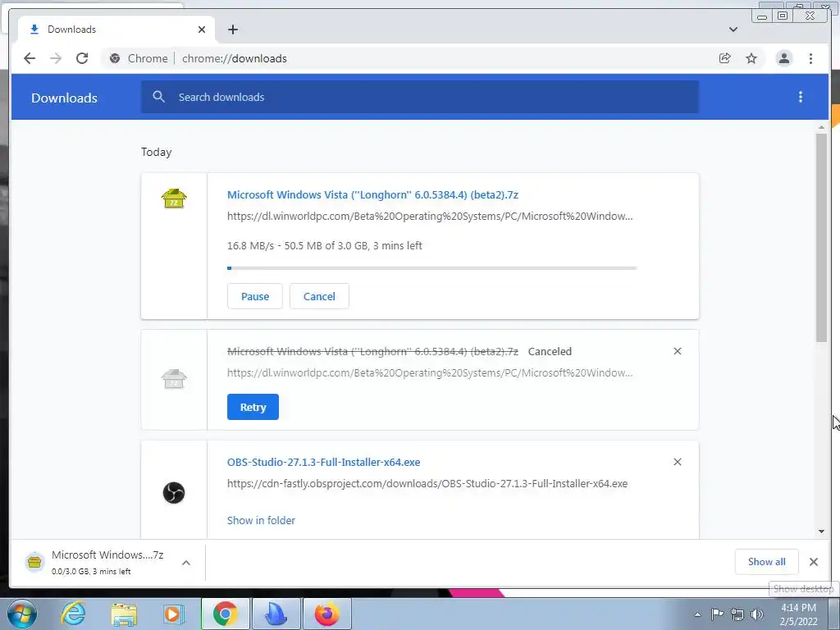Click the Canceled status label

coord(550,351)
